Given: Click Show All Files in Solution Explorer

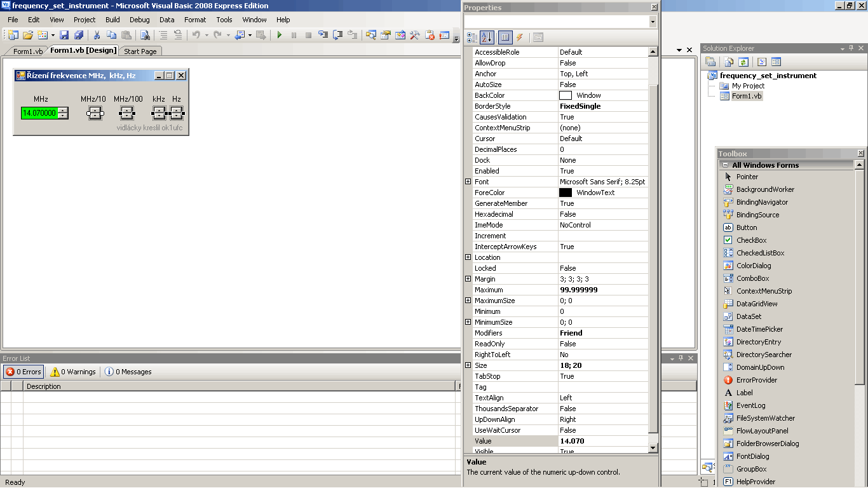Looking at the screenshot, I should 729,62.
